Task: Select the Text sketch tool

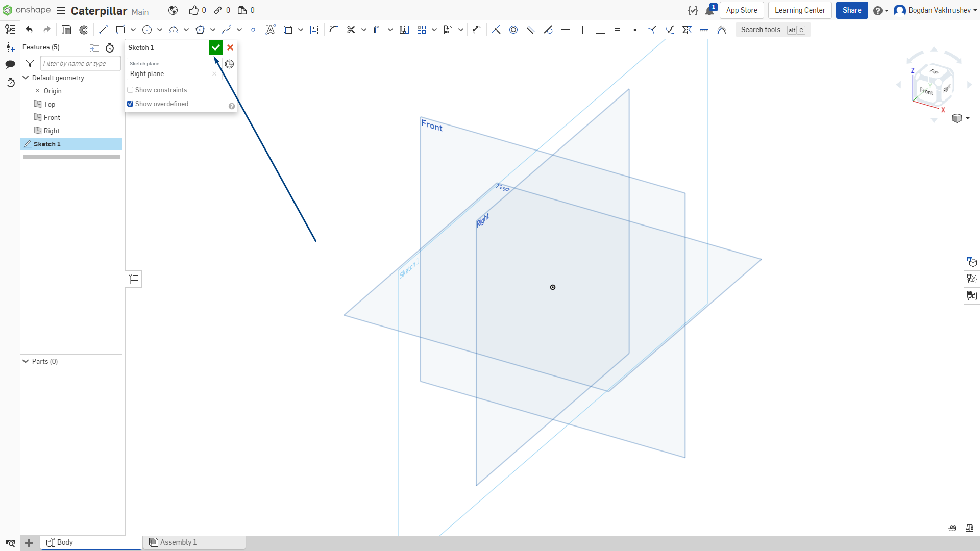Action: pyautogui.click(x=271, y=30)
